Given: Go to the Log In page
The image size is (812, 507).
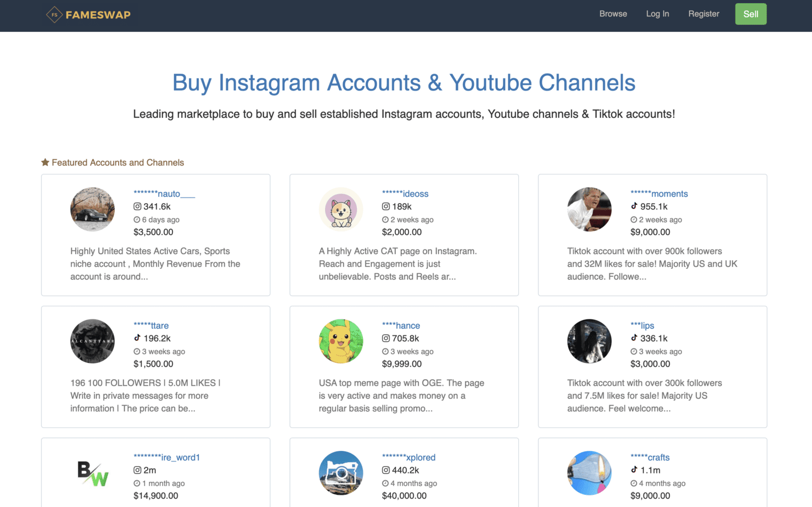Looking at the screenshot, I should (x=658, y=14).
